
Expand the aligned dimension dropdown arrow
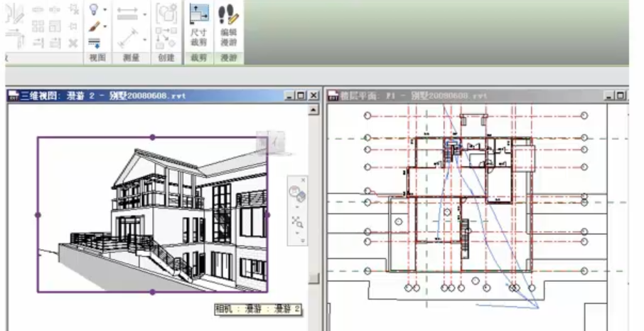[x=145, y=14]
